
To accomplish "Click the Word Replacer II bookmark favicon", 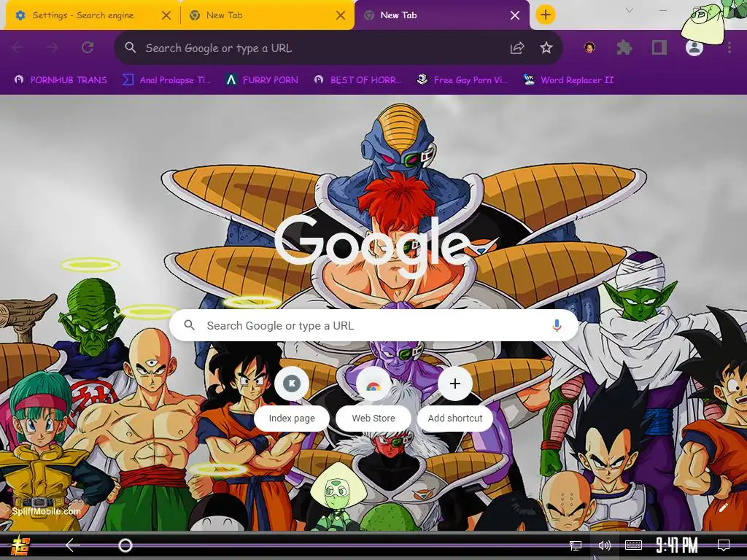I will tap(529, 80).
